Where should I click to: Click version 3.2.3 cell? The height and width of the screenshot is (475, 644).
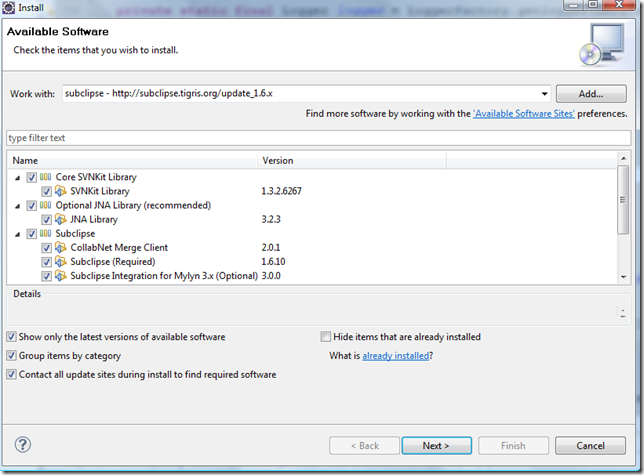coord(271,220)
